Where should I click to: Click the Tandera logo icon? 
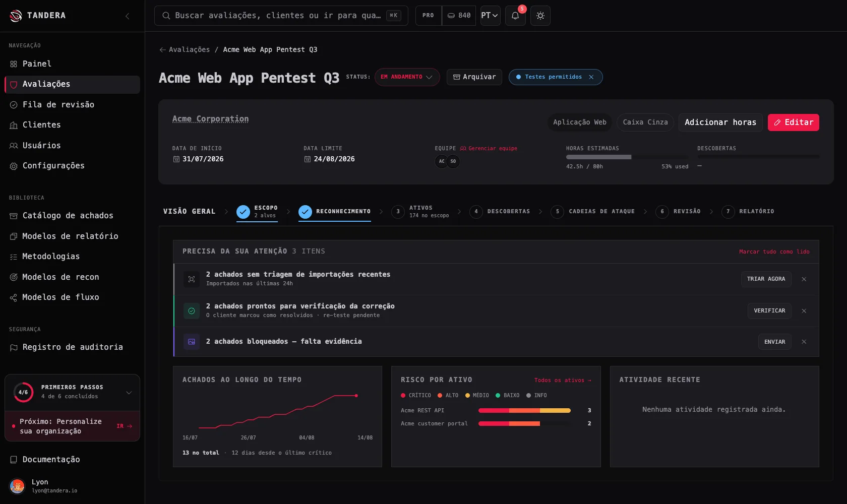tap(16, 16)
